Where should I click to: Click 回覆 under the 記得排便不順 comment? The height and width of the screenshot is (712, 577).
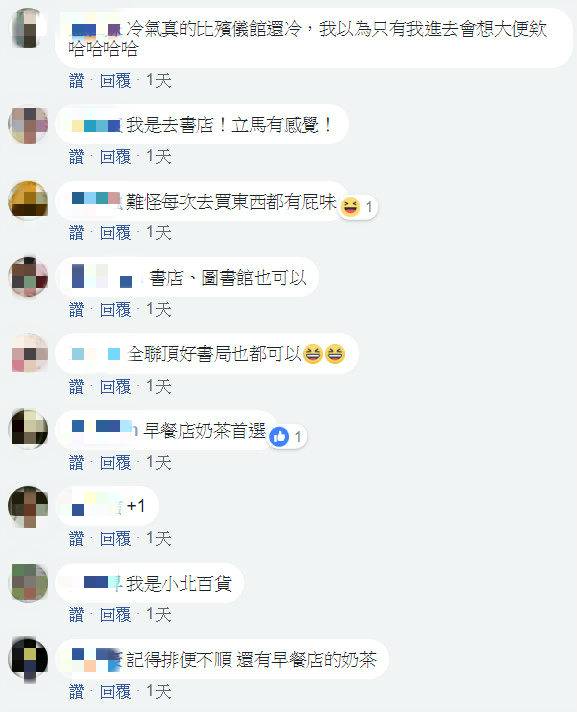coord(115,692)
